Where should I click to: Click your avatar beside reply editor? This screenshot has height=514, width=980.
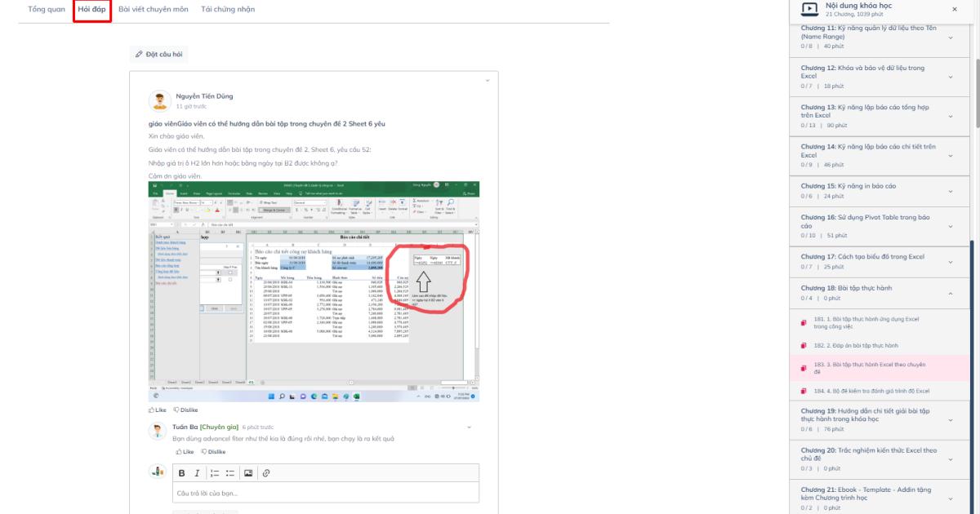click(x=157, y=471)
